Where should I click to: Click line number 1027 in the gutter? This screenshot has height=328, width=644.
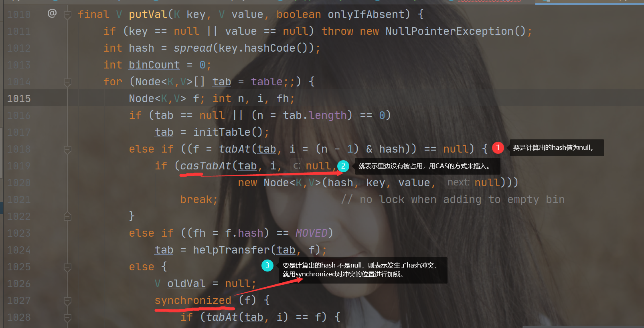point(19,300)
